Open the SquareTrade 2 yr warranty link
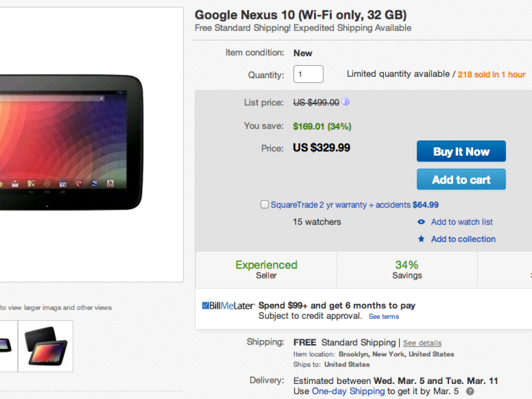Image resolution: width=532 pixels, height=399 pixels. click(x=340, y=205)
